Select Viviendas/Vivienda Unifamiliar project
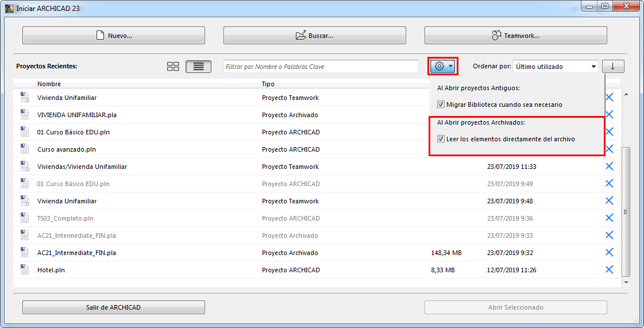The width and height of the screenshot is (644, 328). click(x=82, y=167)
